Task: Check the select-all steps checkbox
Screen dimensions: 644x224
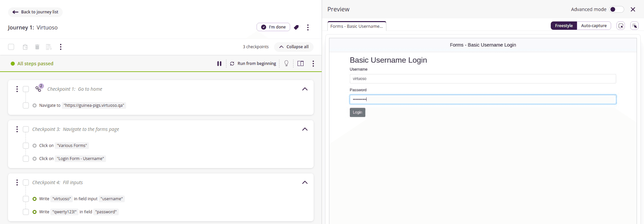Action: (x=11, y=47)
